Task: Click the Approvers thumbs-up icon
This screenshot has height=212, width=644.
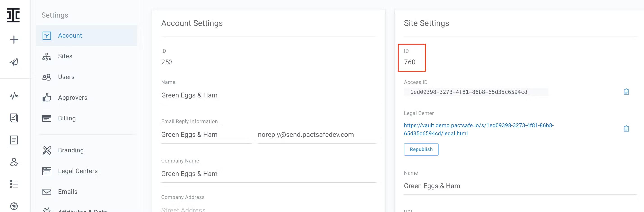Action: [47, 97]
